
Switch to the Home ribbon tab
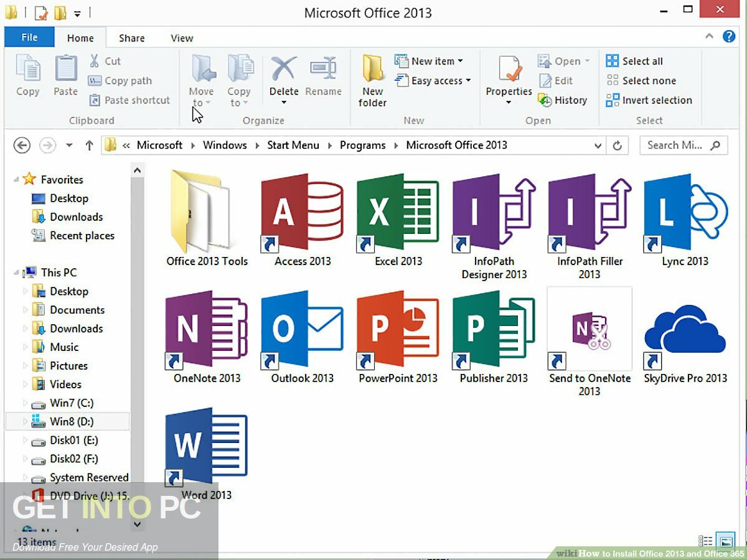(80, 38)
